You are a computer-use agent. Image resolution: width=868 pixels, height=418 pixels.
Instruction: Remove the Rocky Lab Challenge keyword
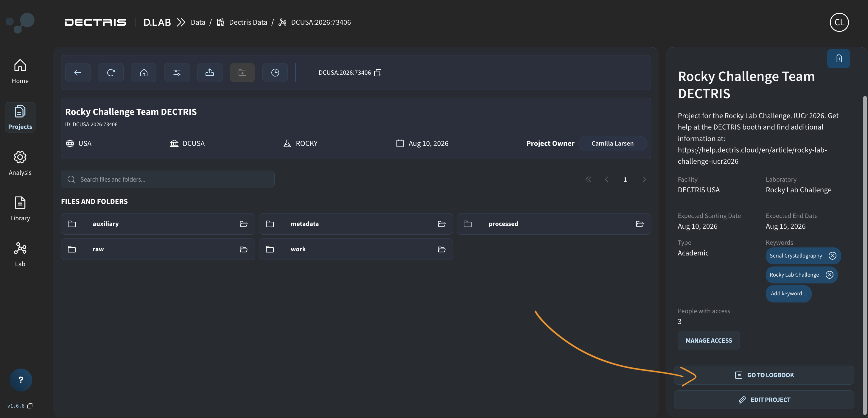point(829,275)
